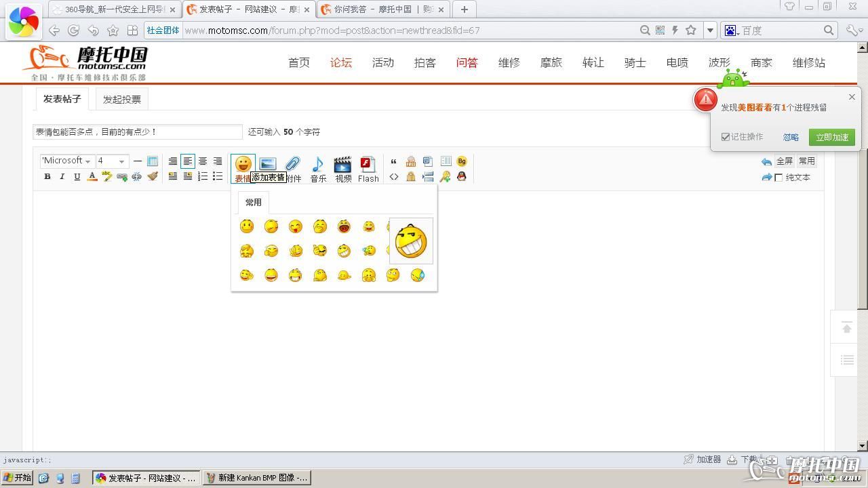Open the 论坛 navigation menu item
The image size is (868, 488).
(x=341, y=62)
